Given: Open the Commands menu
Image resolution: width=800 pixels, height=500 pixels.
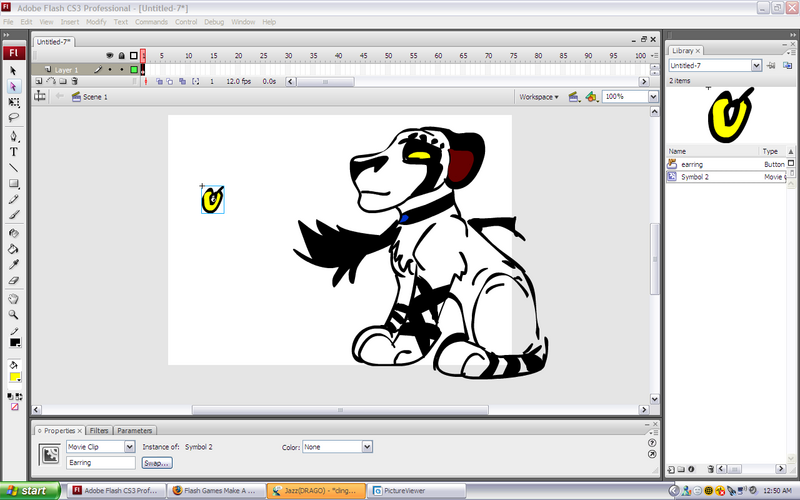Looking at the screenshot, I should pos(151,22).
